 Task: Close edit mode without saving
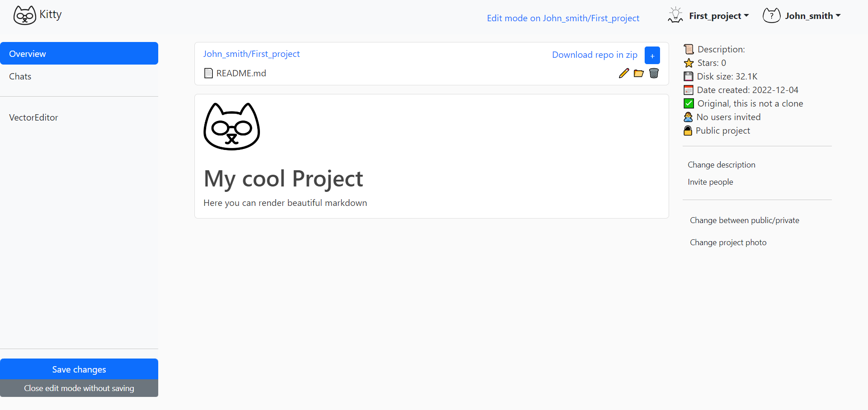79,388
